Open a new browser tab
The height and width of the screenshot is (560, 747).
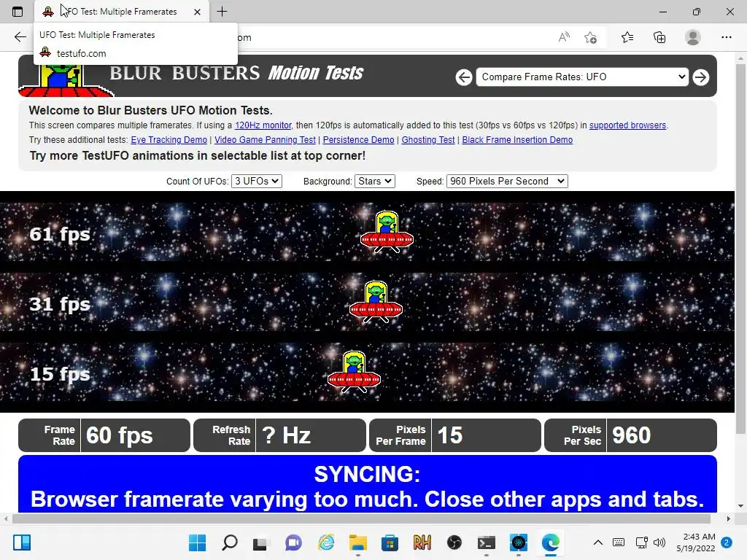coord(222,12)
